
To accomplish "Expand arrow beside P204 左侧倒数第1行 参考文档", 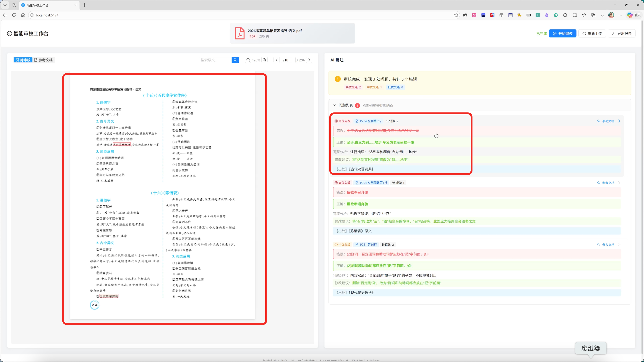I will (x=619, y=183).
